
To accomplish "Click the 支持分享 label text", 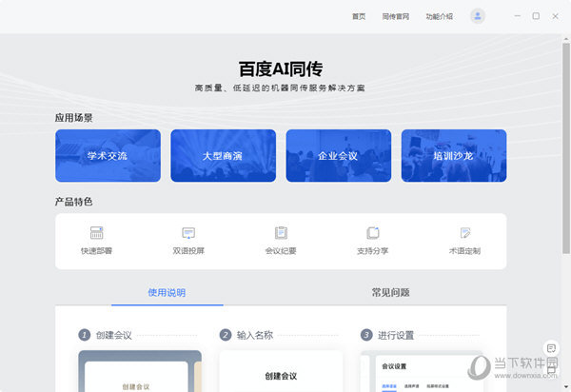I will pyautogui.click(x=373, y=251).
